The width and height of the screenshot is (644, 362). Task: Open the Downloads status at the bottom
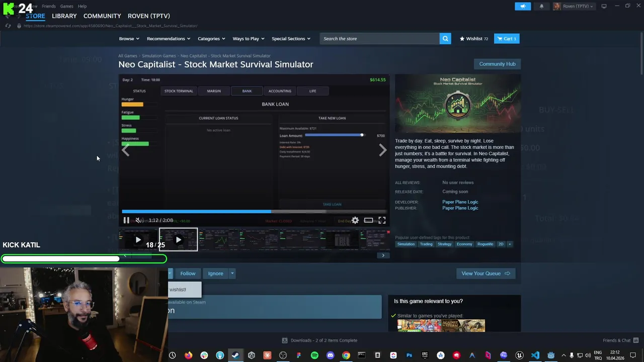click(319, 340)
